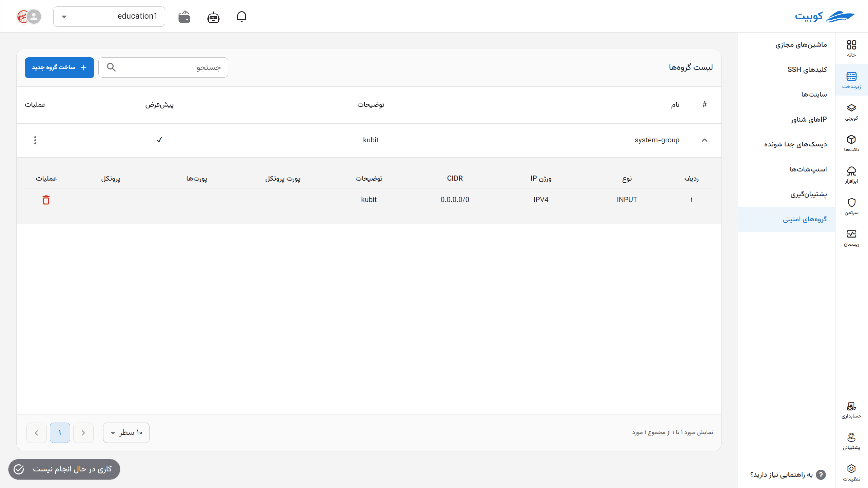Open دیسک‌های جدا شونده menu item
Image resolution: width=868 pixels, height=488 pixels.
tap(787, 144)
